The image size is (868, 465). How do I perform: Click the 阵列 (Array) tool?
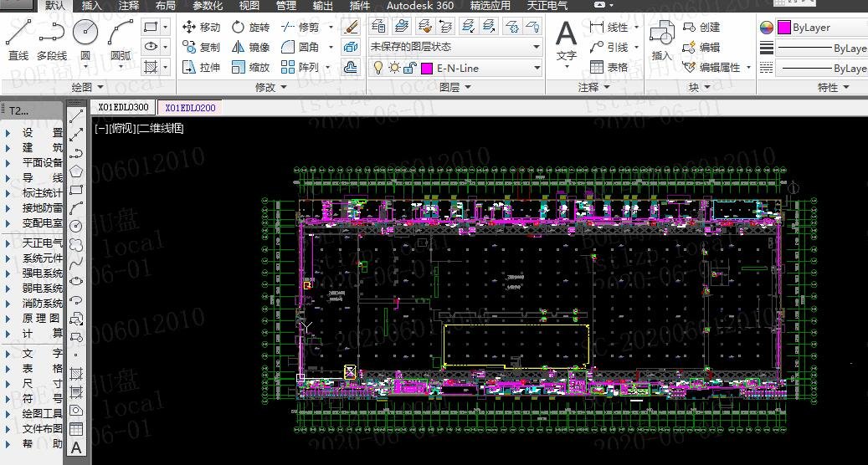300,67
